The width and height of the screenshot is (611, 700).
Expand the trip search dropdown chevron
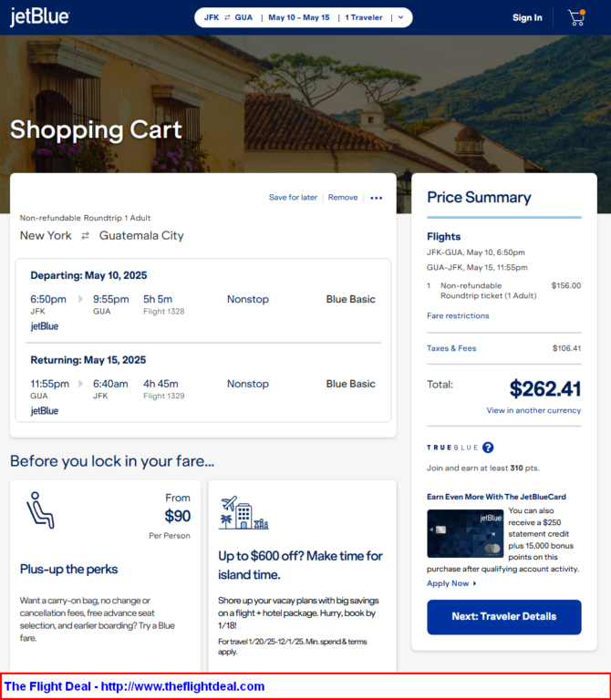tap(400, 17)
